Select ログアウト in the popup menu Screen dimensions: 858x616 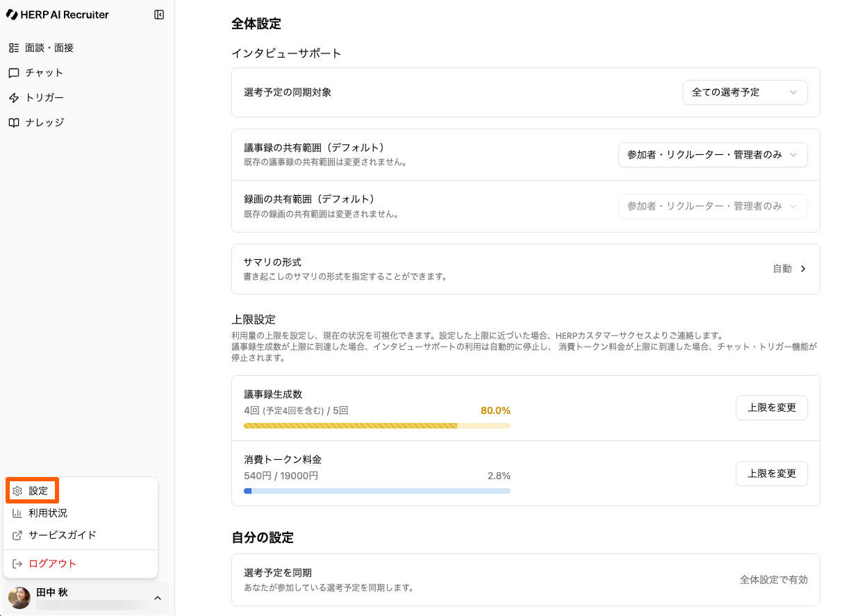[52, 564]
